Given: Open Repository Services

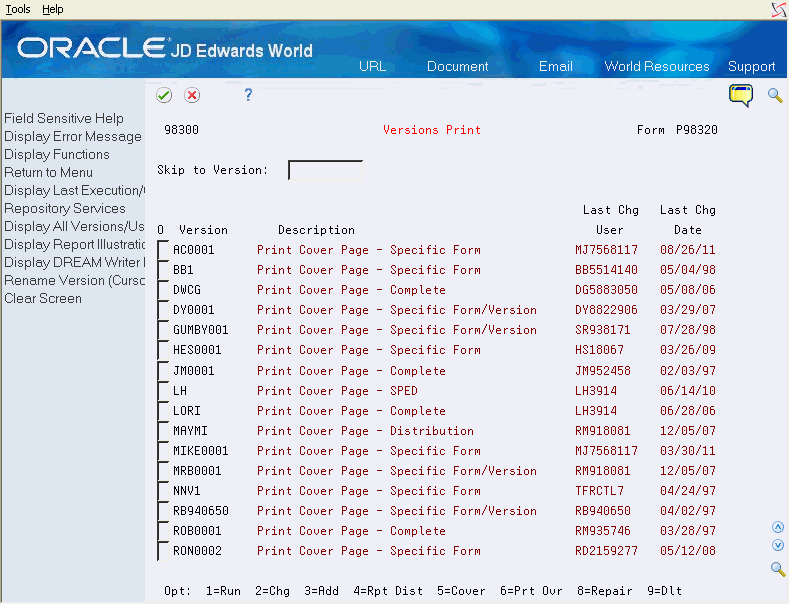Looking at the screenshot, I should pyautogui.click(x=65, y=208).
